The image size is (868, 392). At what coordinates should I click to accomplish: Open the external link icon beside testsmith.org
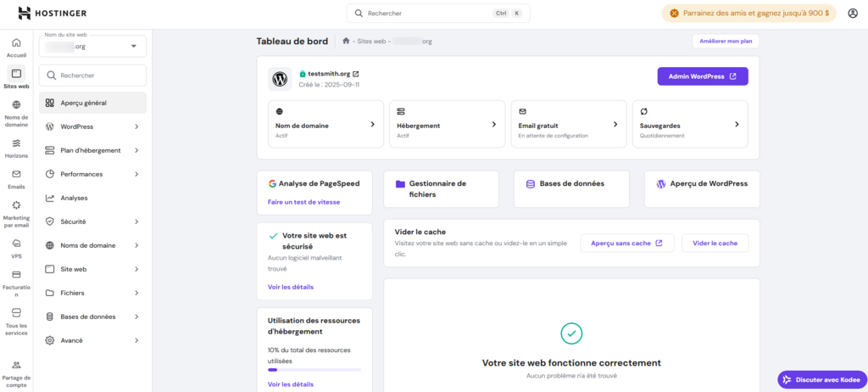coord(356,74)
